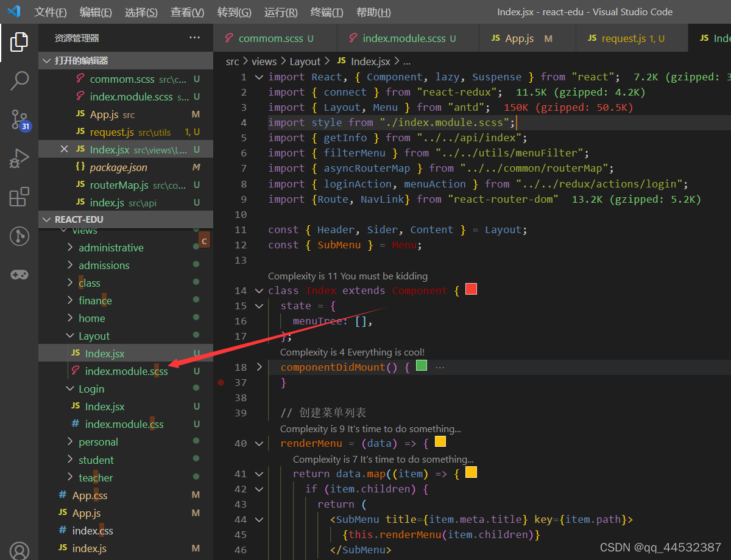Collapse the class Index fold arrow on line 14
Screen dimensions: 731x560
(259, 290)
